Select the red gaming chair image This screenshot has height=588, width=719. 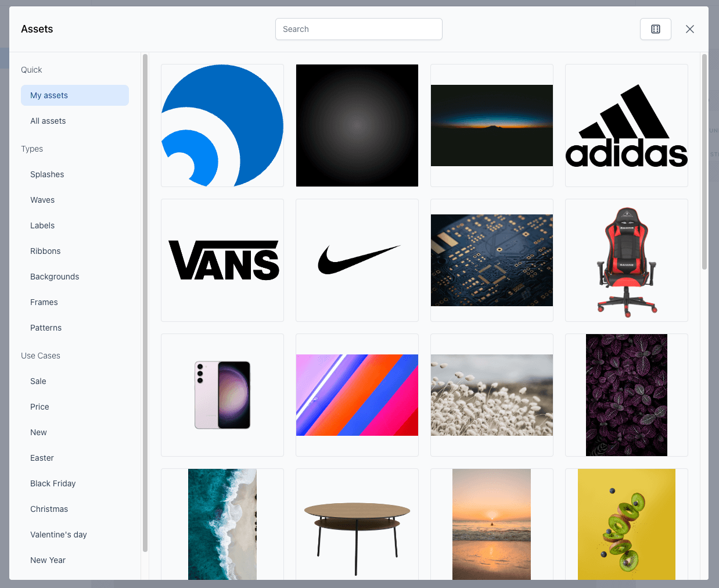[626, 260]
